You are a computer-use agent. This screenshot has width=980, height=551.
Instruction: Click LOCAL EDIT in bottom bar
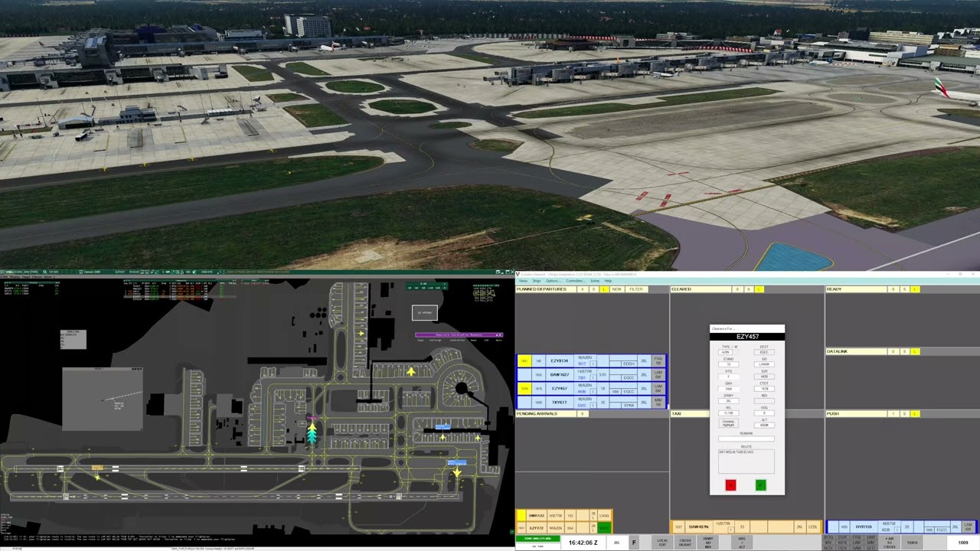pos(662,542)
